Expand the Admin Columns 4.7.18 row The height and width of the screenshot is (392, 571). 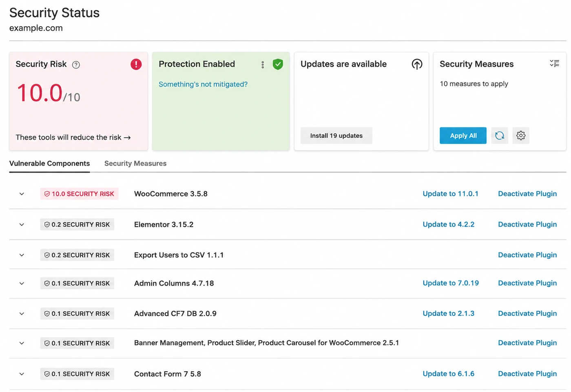[22, 283]
